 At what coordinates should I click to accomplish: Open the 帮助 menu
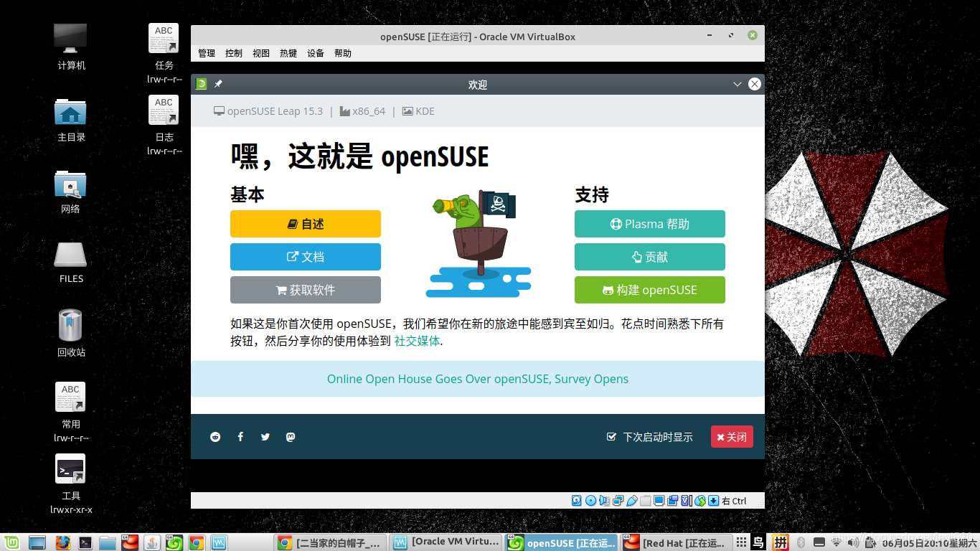tap(343, 53)
